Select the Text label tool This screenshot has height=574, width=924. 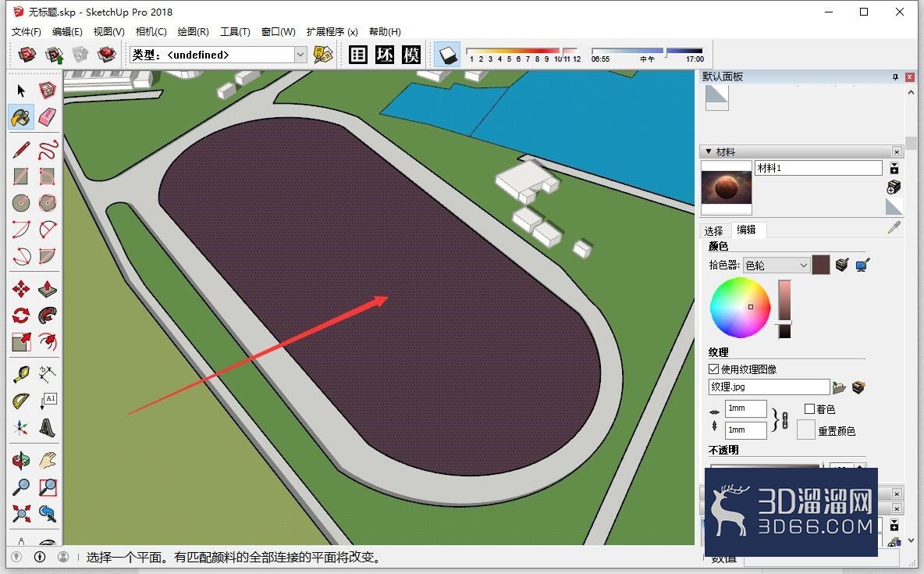click(x=47, y=401)
